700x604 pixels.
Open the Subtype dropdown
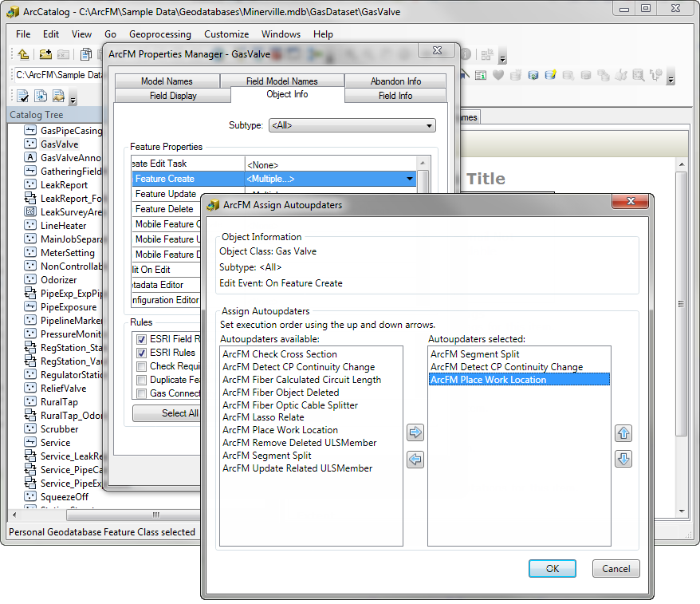click(x=352, y=125)
